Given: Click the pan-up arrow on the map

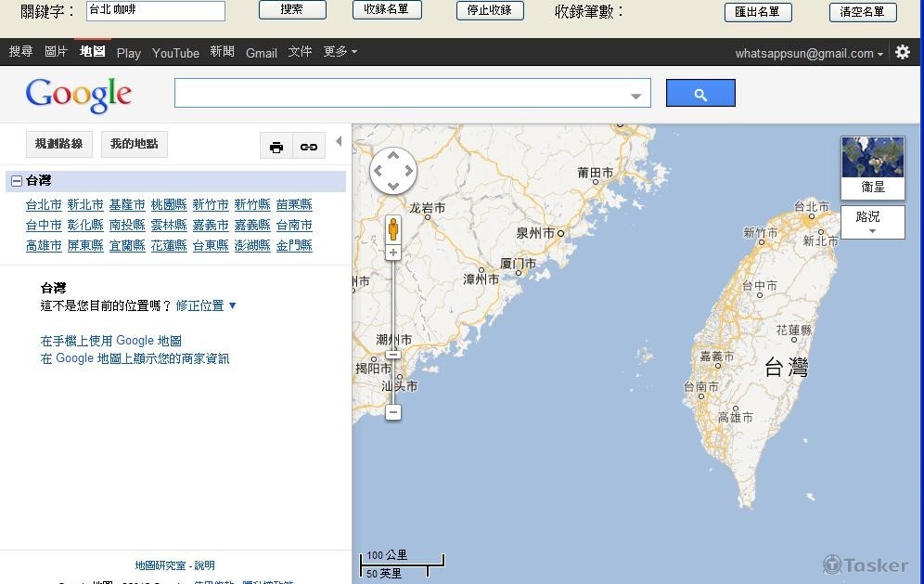Looking at the screenshot, I should coord(392,156).
